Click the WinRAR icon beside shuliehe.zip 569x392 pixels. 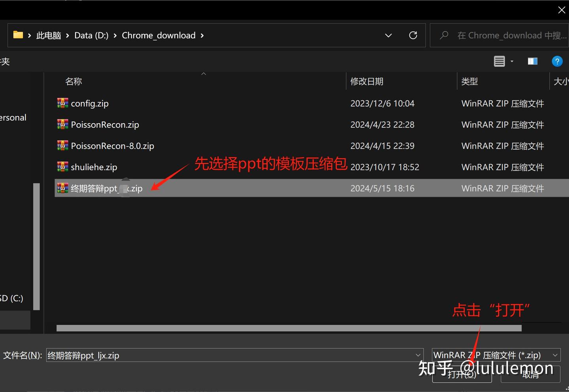point(62,167)
